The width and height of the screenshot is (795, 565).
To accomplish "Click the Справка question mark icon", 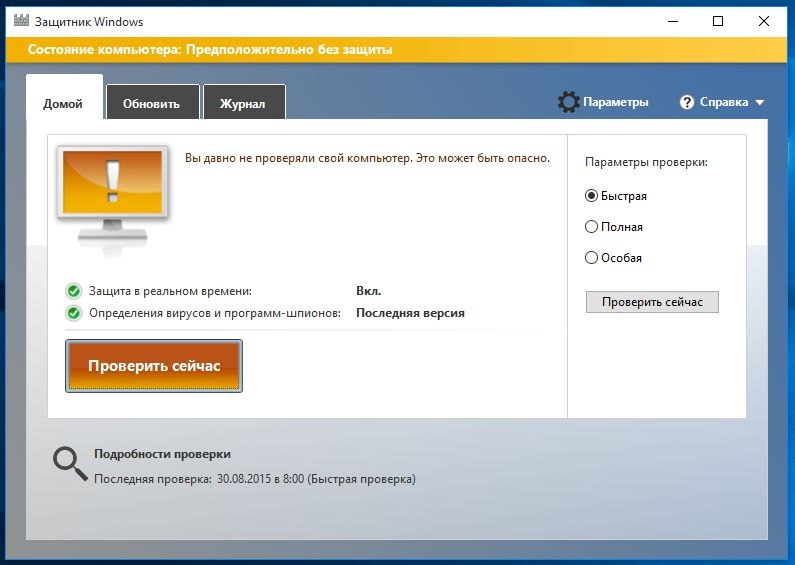I will click(686, 102).
